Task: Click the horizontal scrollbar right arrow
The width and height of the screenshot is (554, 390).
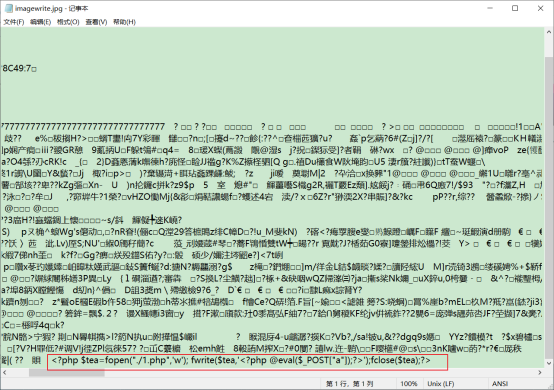Action: point(540,372)
